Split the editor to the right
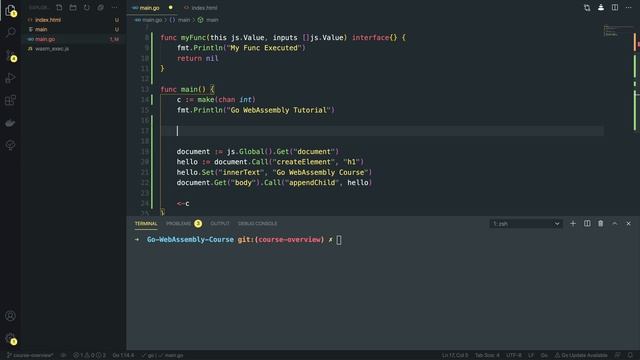This screenshot has width=640, height=360. [x=615, y=7]
